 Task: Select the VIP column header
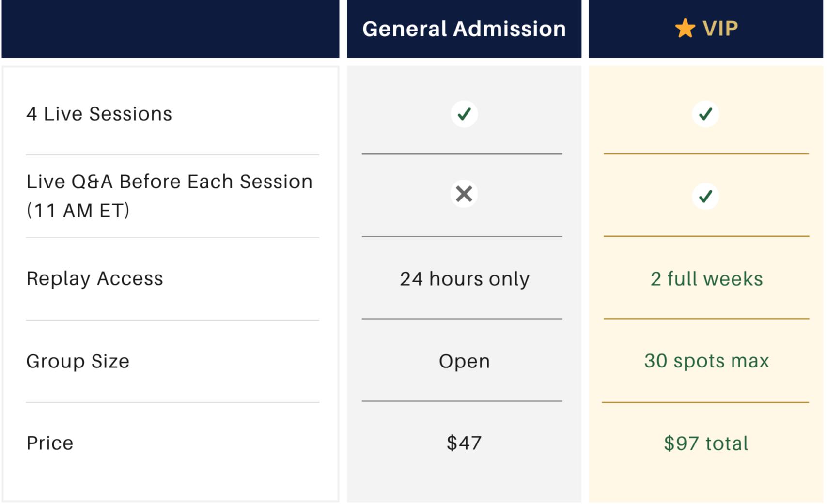(x=720, y=29)
